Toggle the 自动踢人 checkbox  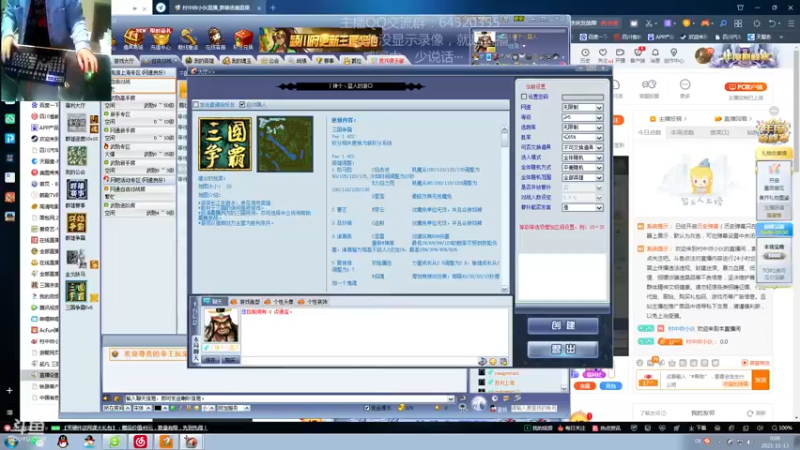point(242,105)
